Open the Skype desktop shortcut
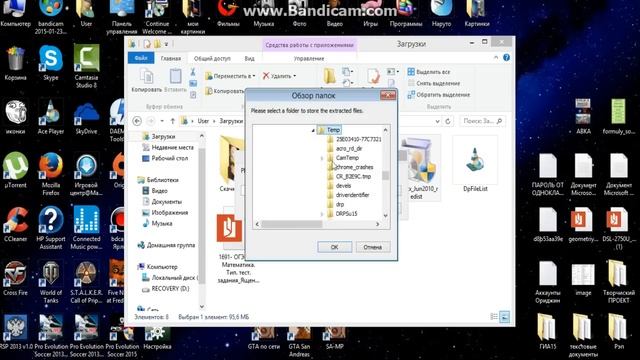This screenshot has height=360, width=640. point(51,62)
